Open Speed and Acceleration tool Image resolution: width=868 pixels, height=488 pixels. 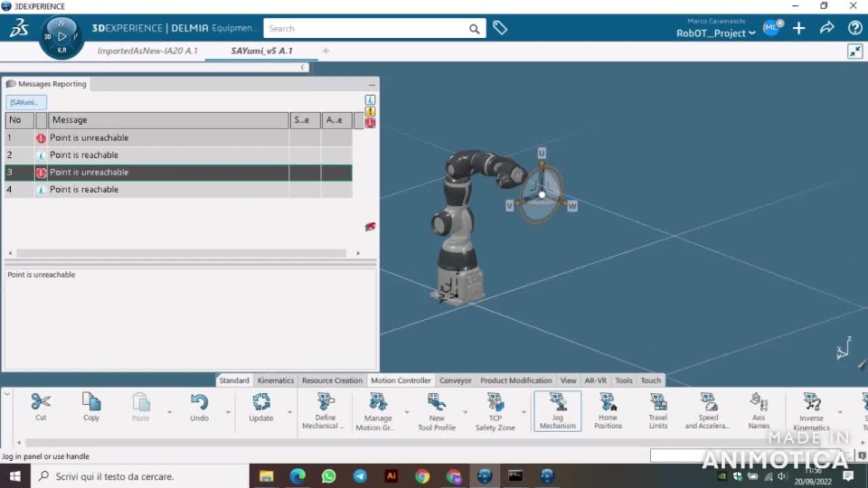coord(707,410)
